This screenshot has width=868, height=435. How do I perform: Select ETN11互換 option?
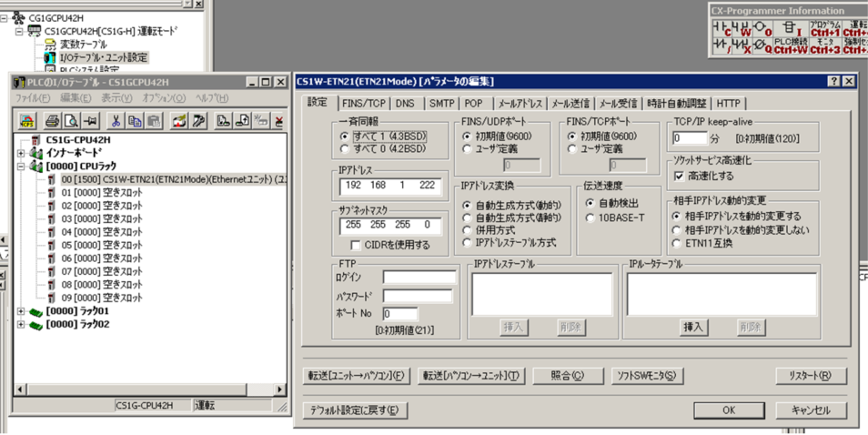[x=676, y=243]
